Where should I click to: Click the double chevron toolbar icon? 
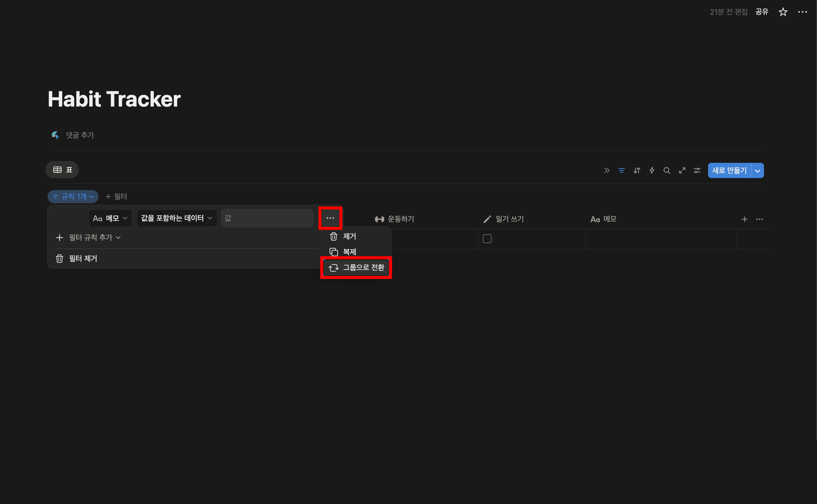tap(607, 170)
